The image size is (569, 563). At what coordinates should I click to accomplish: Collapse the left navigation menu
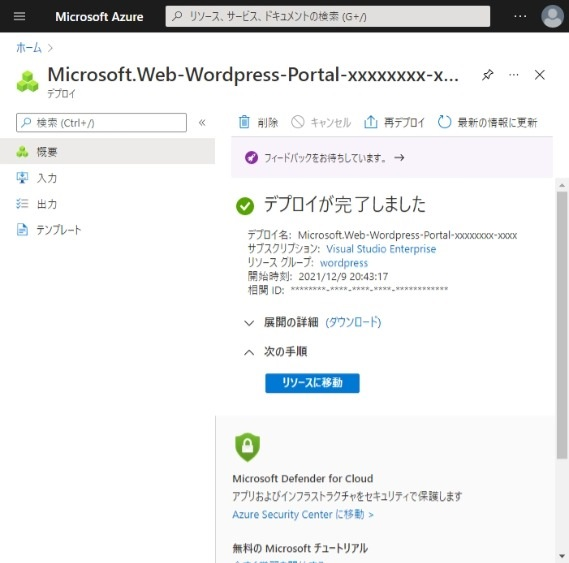(202, 123)
